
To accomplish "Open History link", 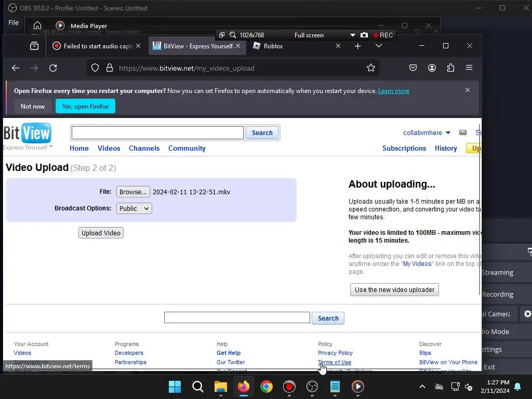I will click(446, 148).
